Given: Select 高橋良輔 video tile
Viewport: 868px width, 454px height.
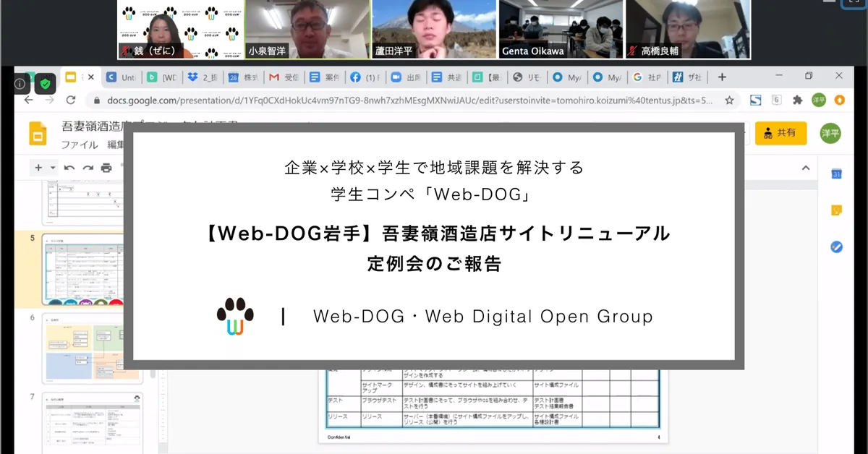Looking at the screenshot, I should click(688, 29).
